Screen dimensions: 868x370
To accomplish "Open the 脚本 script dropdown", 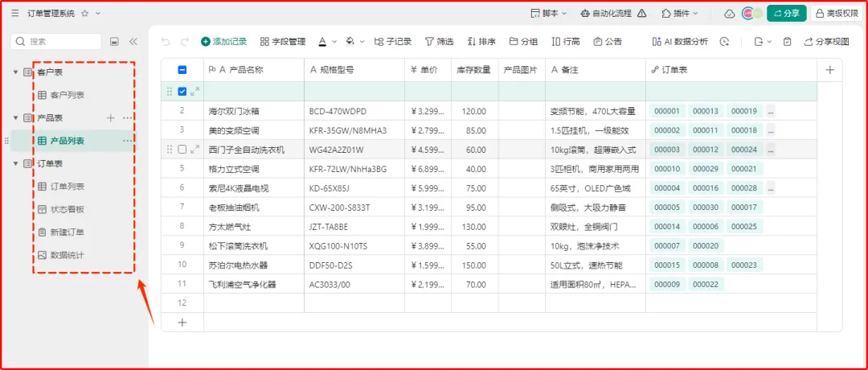I will 549,14.
